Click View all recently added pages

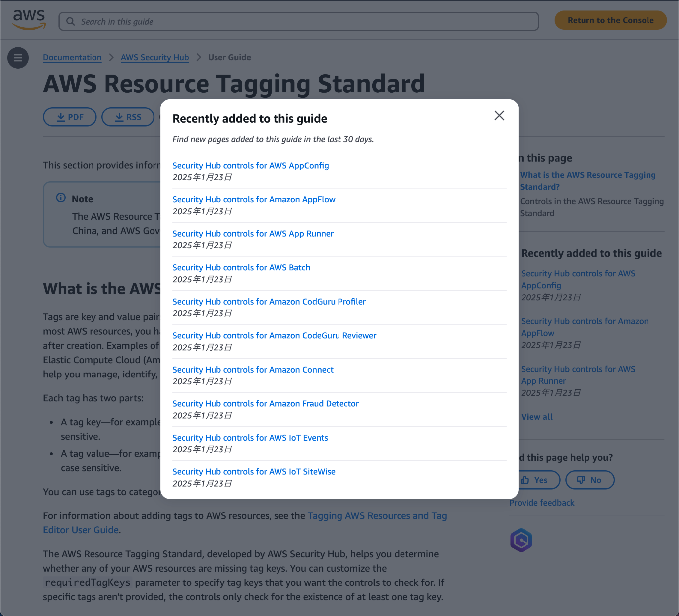coord(537,417)
